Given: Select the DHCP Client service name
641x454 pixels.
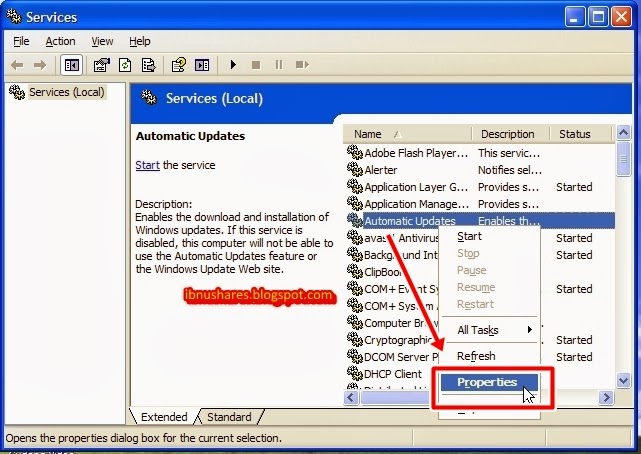Looking at the screenshot, I should tap(393, 374).
